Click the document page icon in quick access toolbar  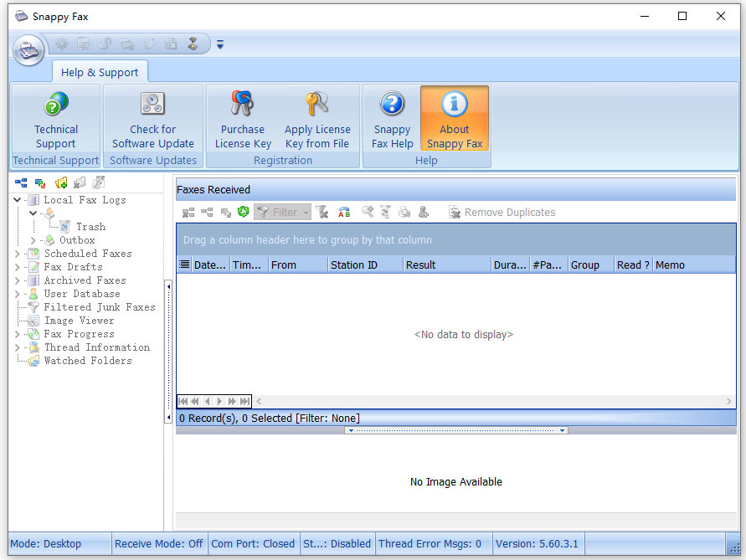(84, 44)
